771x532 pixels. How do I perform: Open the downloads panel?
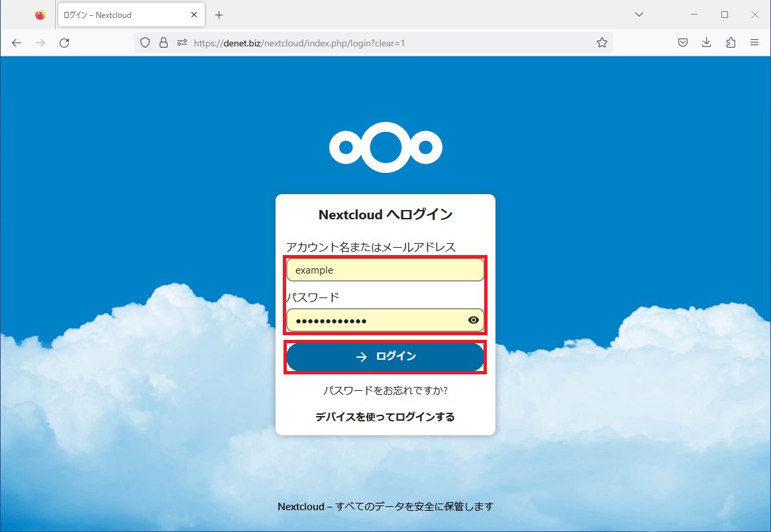coord(707,43)
